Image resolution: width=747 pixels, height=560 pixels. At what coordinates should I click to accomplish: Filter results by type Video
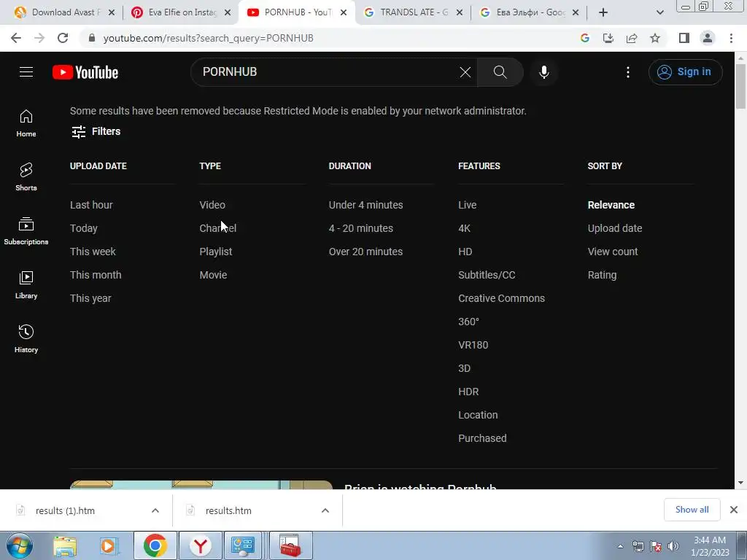pyautogui.click(x=212, y=205)
